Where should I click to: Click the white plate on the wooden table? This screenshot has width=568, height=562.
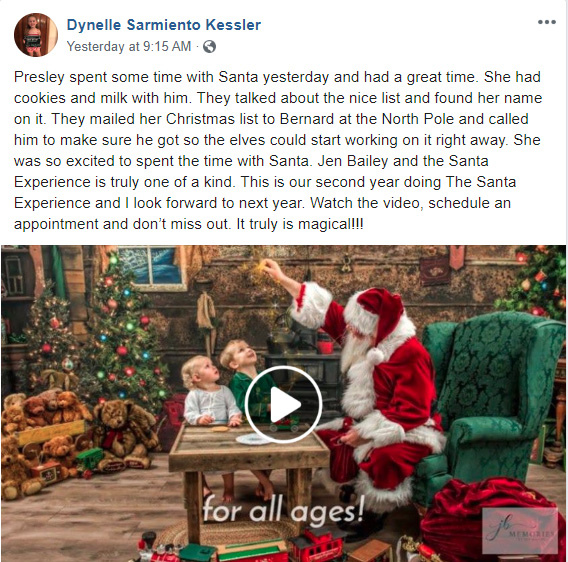(254, 439)
